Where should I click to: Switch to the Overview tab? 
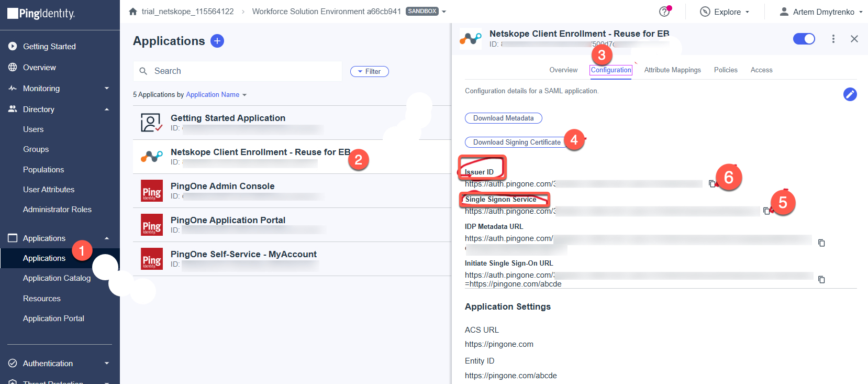(x=563, y=70)
